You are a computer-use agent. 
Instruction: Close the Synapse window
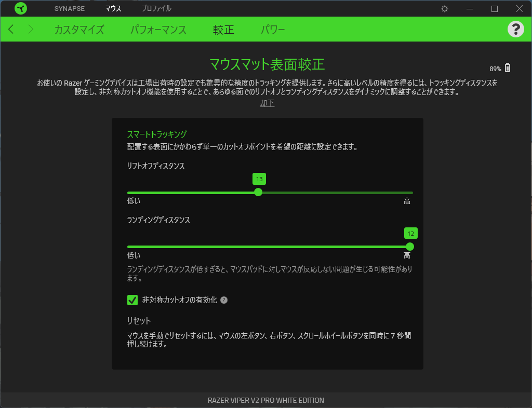coord(519,9)
